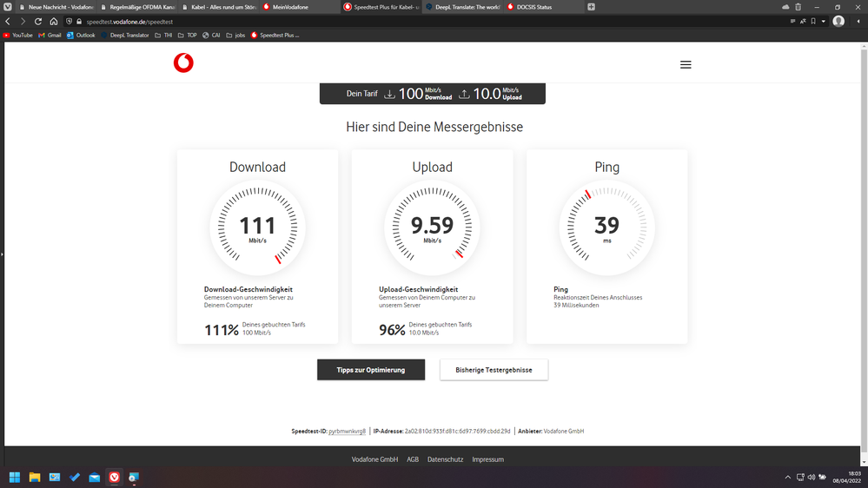Switch to the Neue Nachricht - Vodafone tab

[x=56, y=7]
